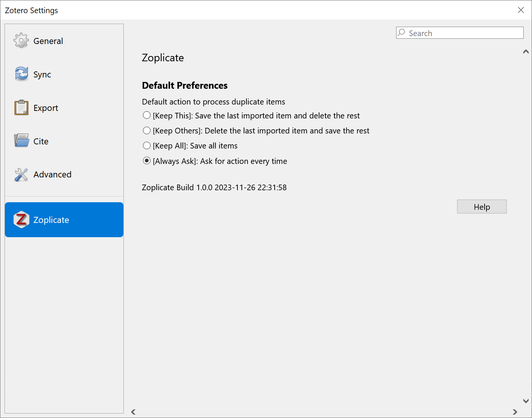Viewport: 532px width, 418px height.
Task: Switch to the Sync settings pane
Action: click(x=41, y=74)
